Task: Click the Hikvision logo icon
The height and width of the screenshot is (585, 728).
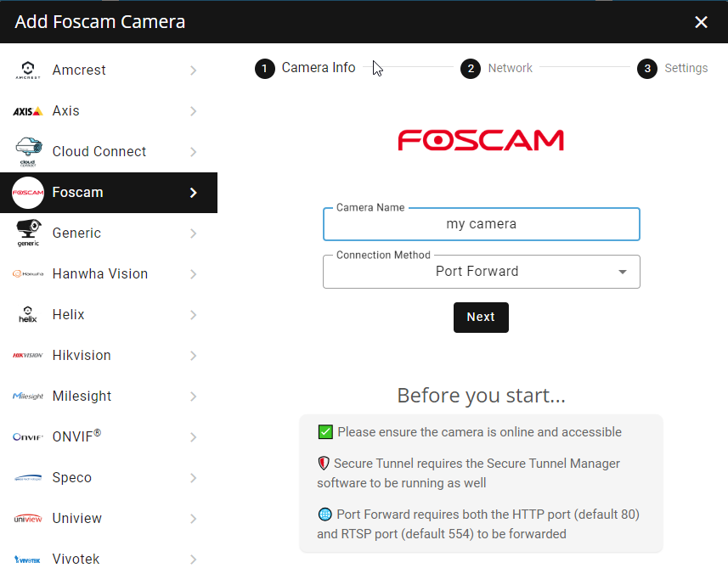Action: [x=28, y=356]
